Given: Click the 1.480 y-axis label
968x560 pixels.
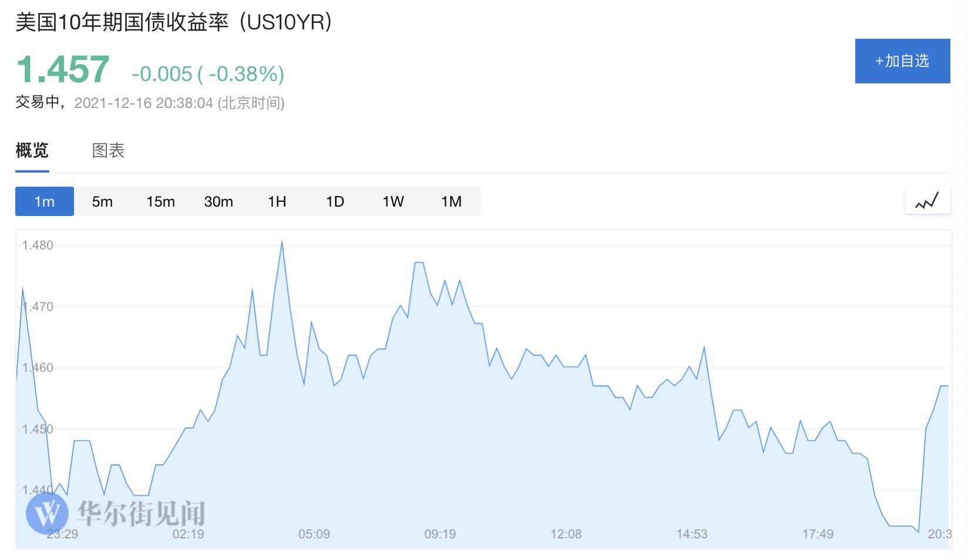Looking at the screenshot, I should 38,245.
